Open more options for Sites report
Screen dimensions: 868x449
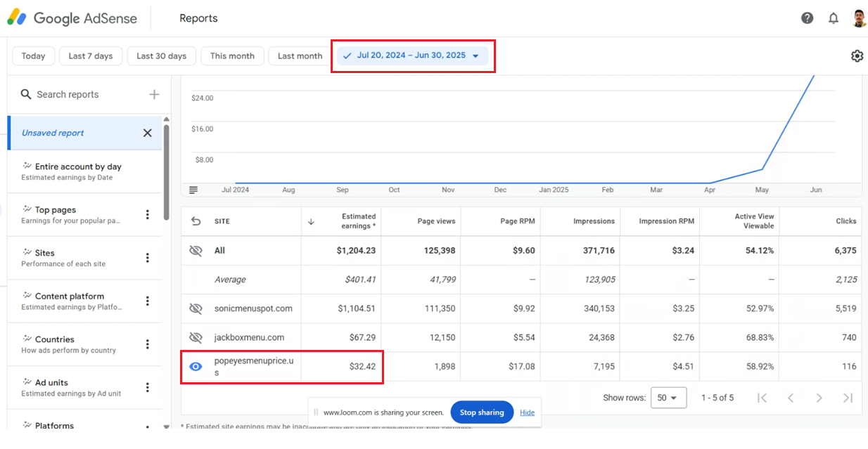pyautogui.click(x=147, y=258)
